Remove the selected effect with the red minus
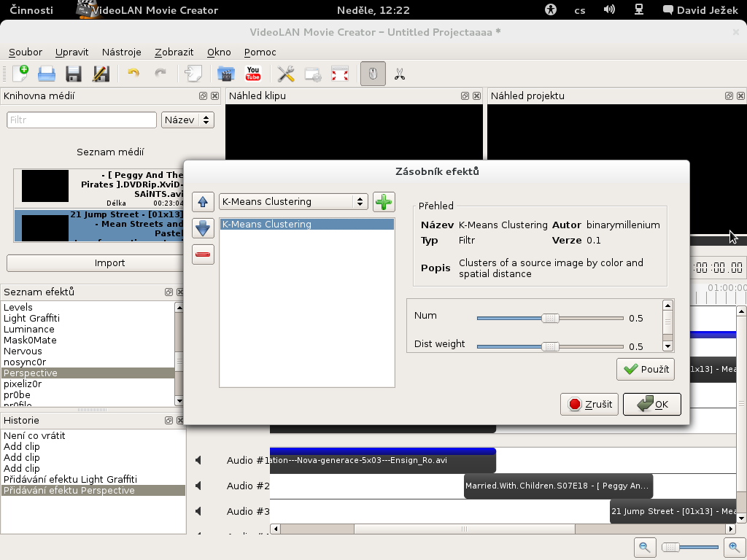Screen dimensions: 747x560 click(203, 254)
